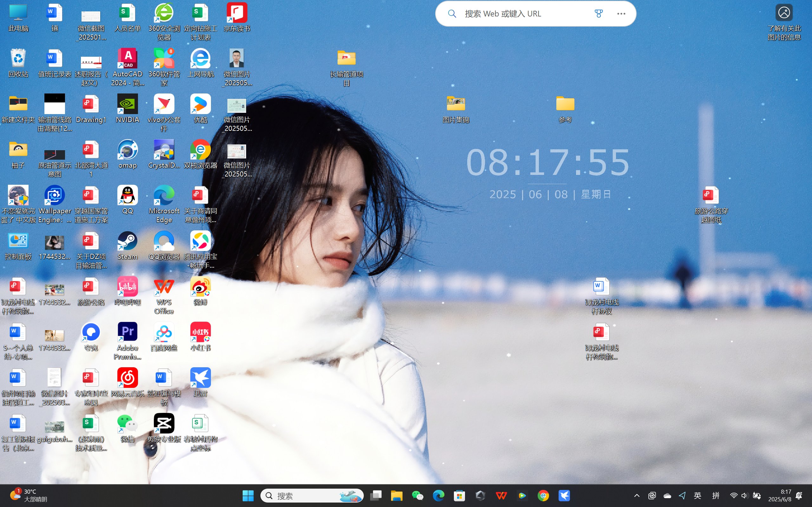Open the Task View taskbar button
The width and height of the screenshot is (812, 507).
tap(376, 496)
